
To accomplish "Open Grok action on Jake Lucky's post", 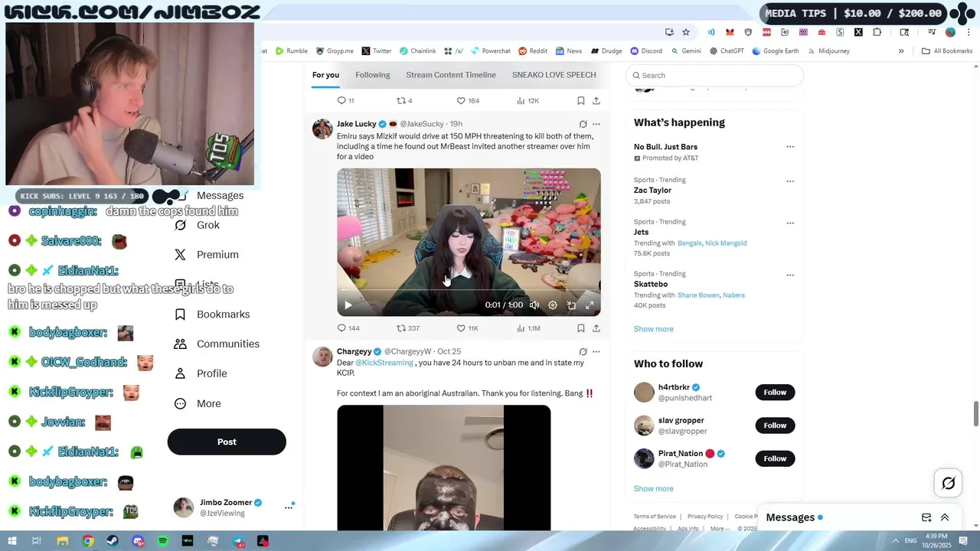I will [583, 124].
